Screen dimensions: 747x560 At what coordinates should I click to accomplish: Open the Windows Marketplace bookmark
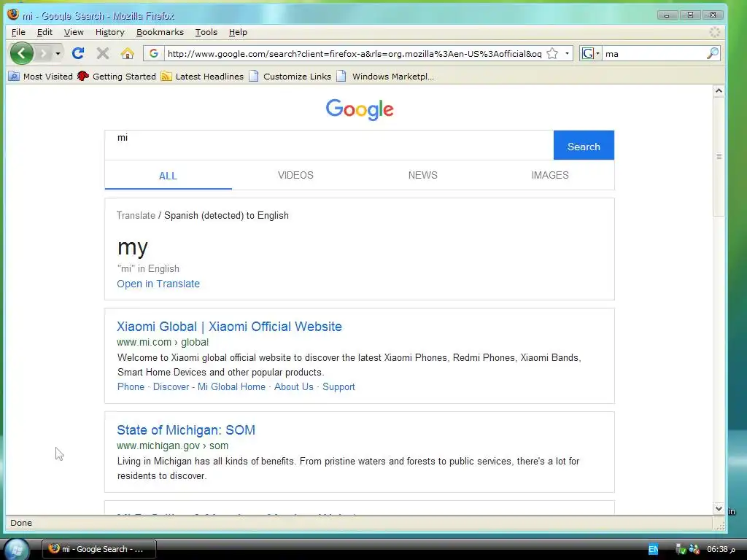(x=385, y=76)
